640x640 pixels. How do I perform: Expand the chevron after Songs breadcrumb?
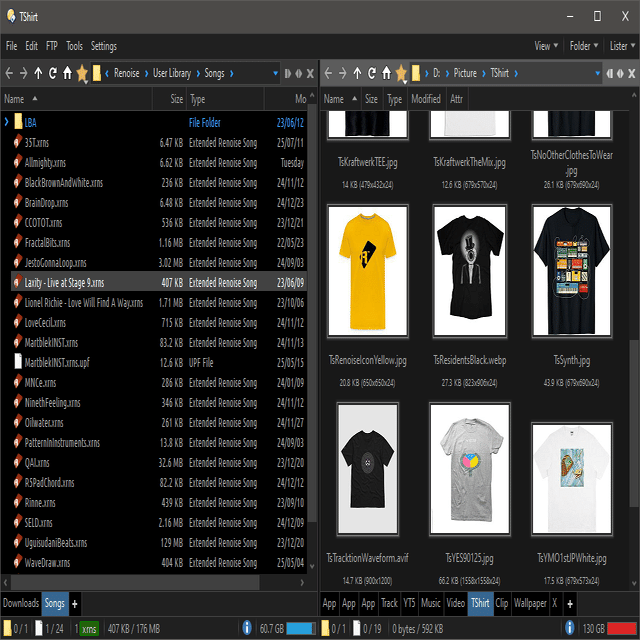[231, 73]
